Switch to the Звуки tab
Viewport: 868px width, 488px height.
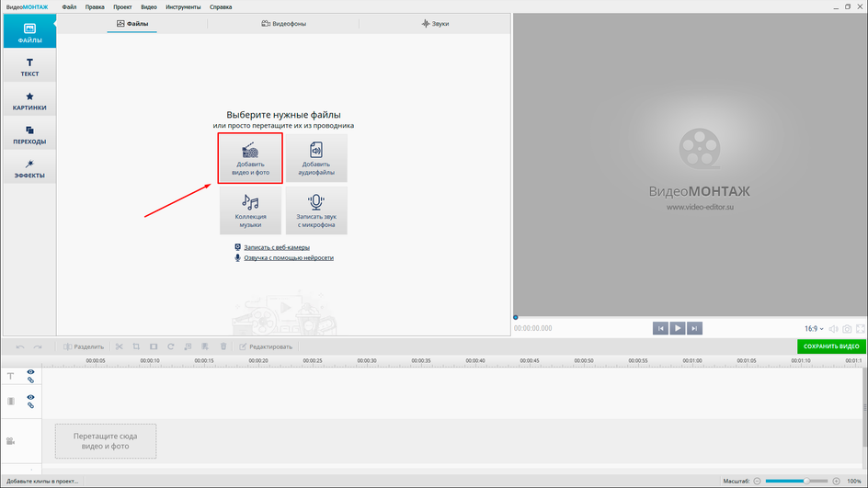tap(435, 24)
